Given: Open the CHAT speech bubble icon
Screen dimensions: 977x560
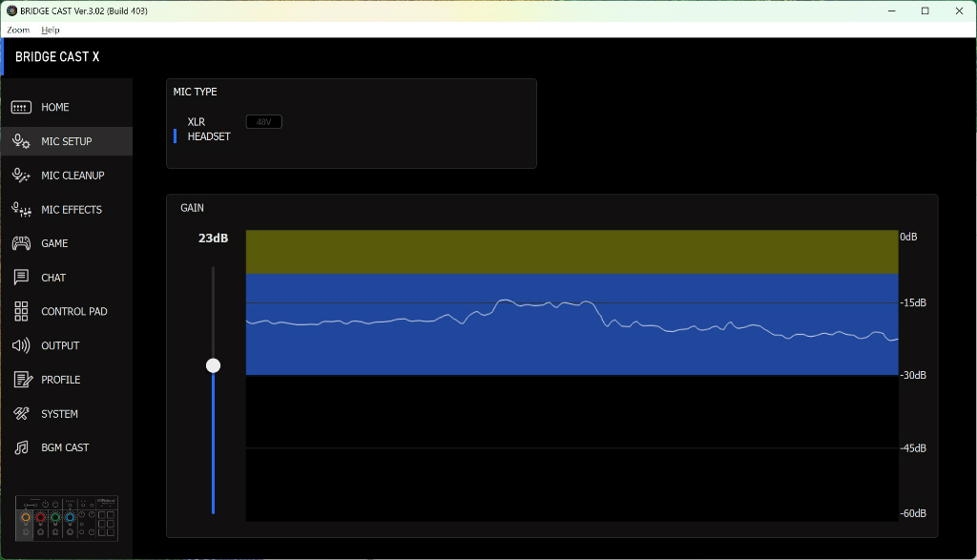Looking at the screenshot, I should point(21,278).
